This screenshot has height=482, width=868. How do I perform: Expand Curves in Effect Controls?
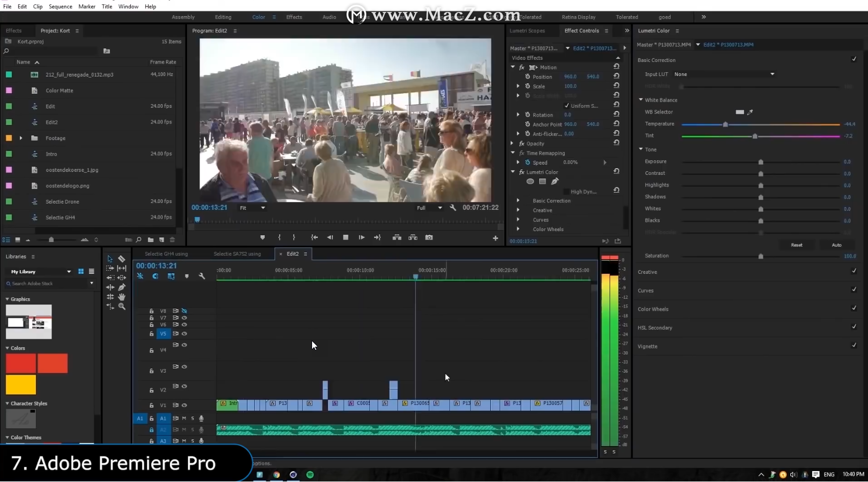[518, 220]
